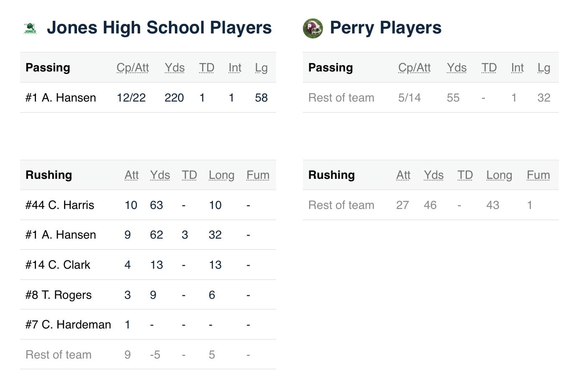Click Lg header in Perry passing table
Viewport: 579px width, 392px height.
(x=544, y=68)
